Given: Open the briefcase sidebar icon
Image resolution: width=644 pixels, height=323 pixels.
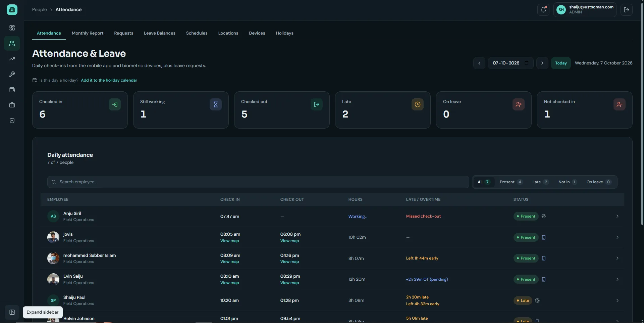Looking at the screenshot, I should tap(12, 105).
